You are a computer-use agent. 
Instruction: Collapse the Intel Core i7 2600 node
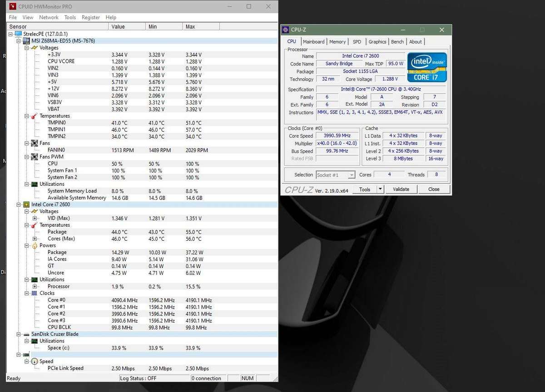[x=19, y=204]
